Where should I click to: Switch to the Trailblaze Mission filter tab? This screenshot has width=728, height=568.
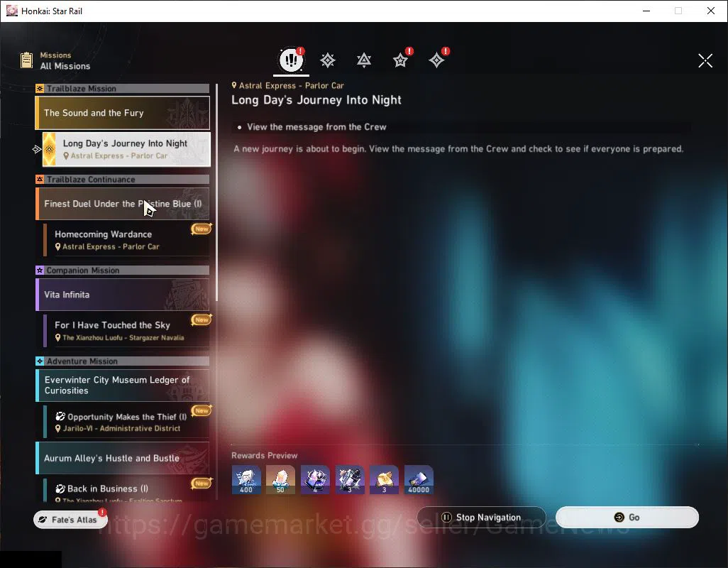pyautogui.click(x=328, y=60)
